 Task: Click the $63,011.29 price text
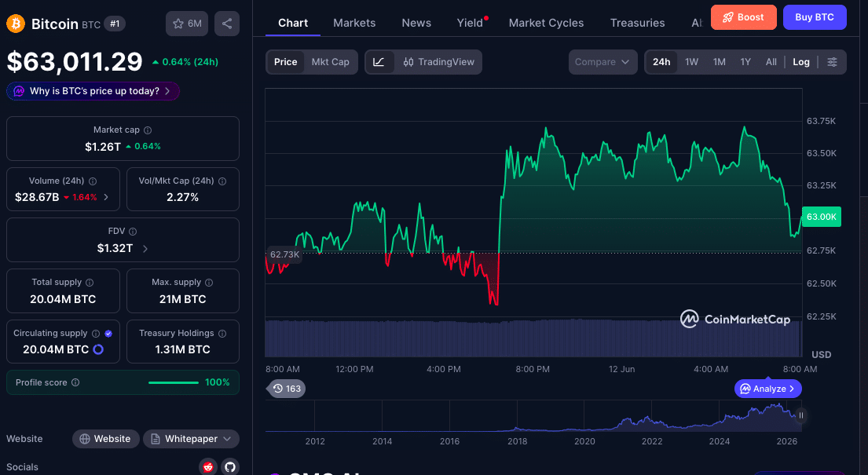(x=75, y=61)
